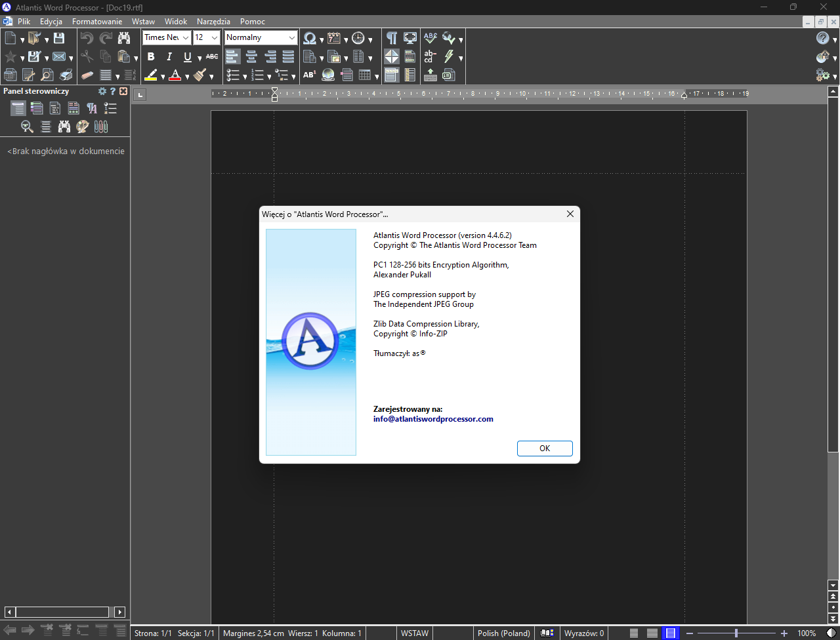
Task: Click the format painter brush icon
Action: (200, 75)
